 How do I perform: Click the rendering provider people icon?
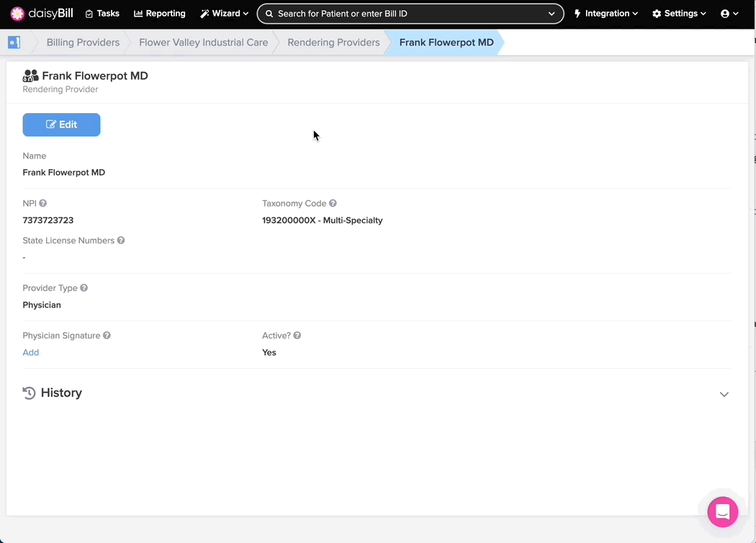tap(30, 76)
